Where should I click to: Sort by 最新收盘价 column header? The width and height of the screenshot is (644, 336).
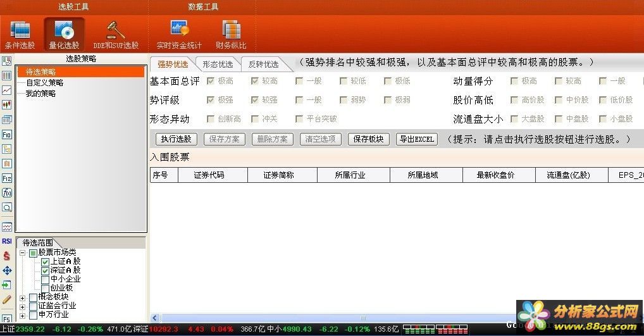pos(499,175)
